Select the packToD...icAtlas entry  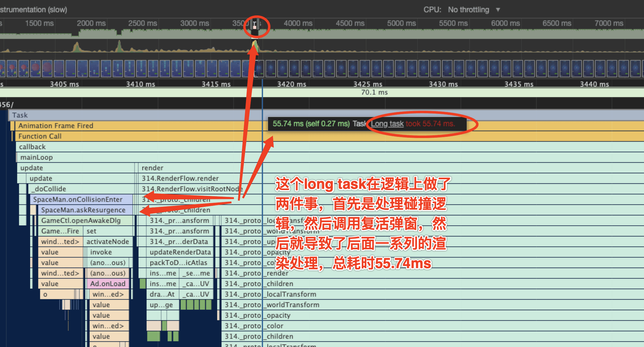(x=178, y=263)
